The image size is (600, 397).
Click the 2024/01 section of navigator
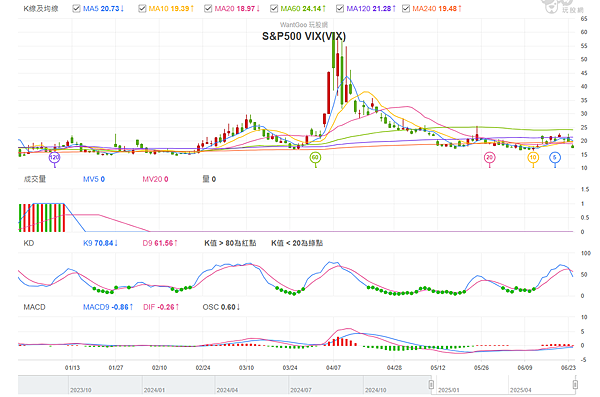coord(178,385)
